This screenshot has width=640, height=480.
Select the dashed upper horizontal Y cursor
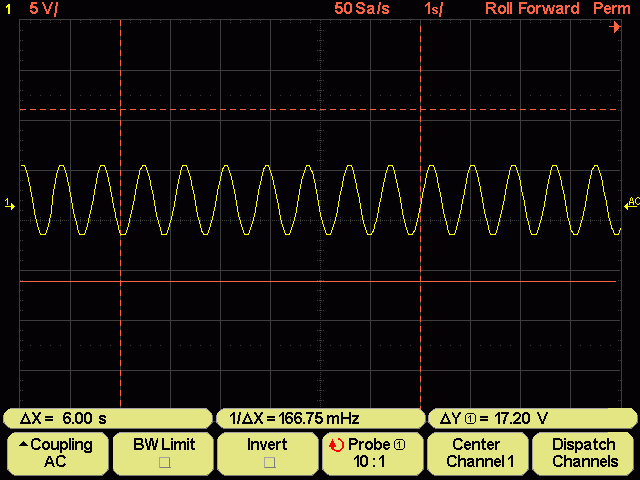click(318, 110)
